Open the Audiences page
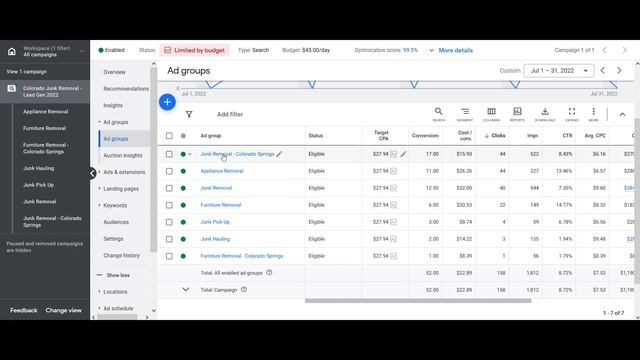The width and height of the screenshot is (640, 360). coord(116,222)
